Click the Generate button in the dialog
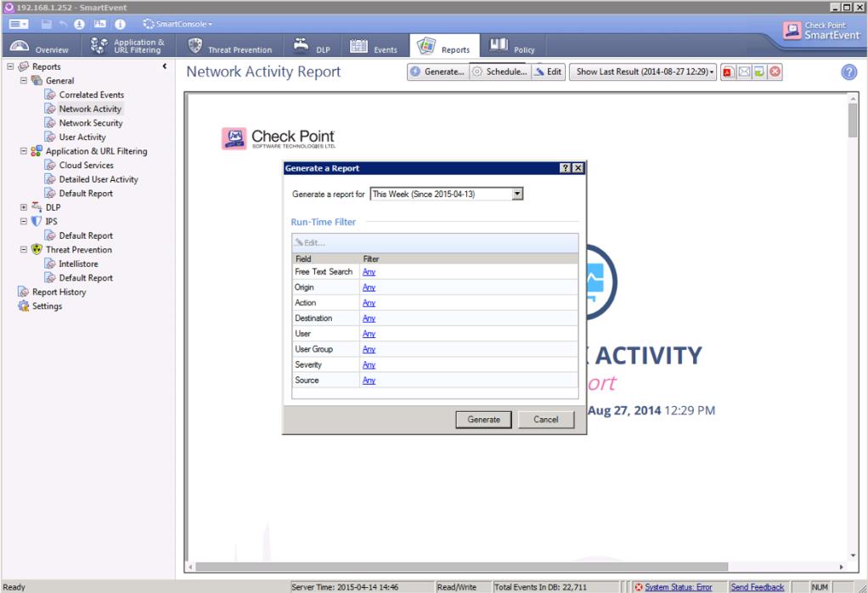The width and height of the screenshot is (868, 593). [x=483, y=420]
